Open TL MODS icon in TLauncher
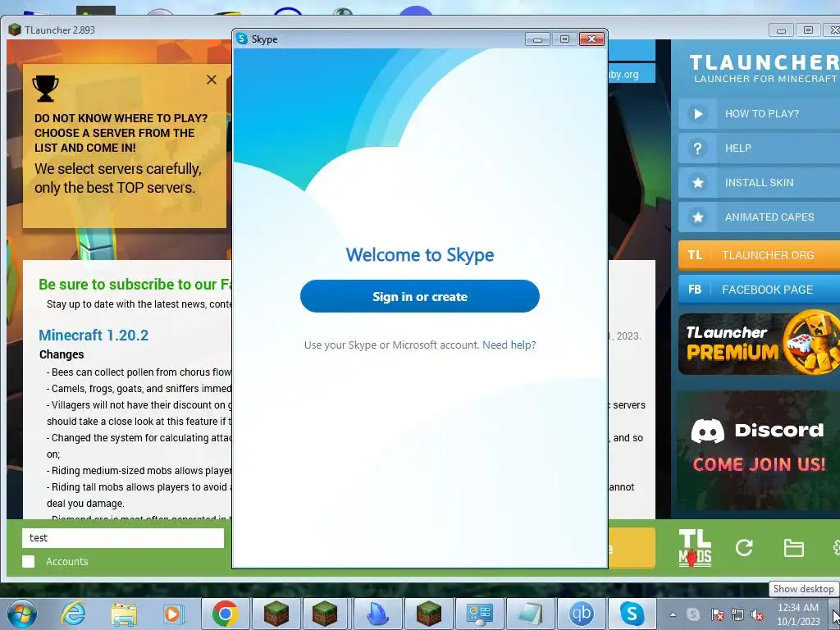The width and height of the screenshot is (840, 630). 695,547
